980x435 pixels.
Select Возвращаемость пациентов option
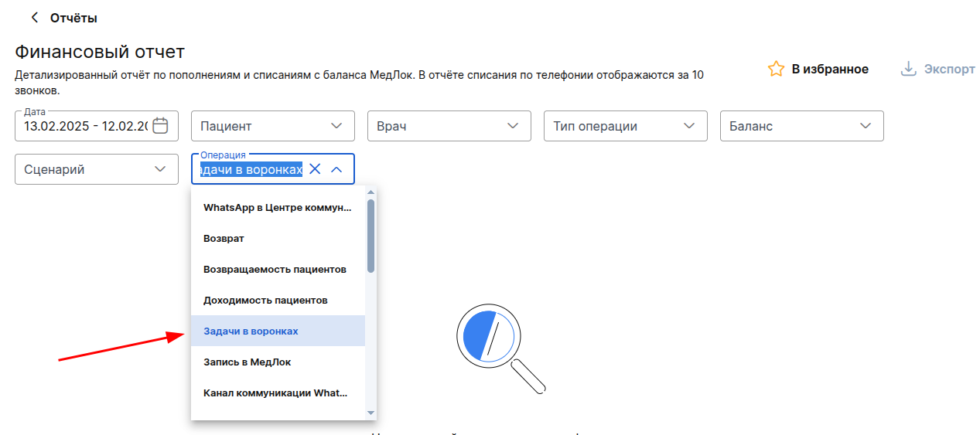[x=275, y=269]
